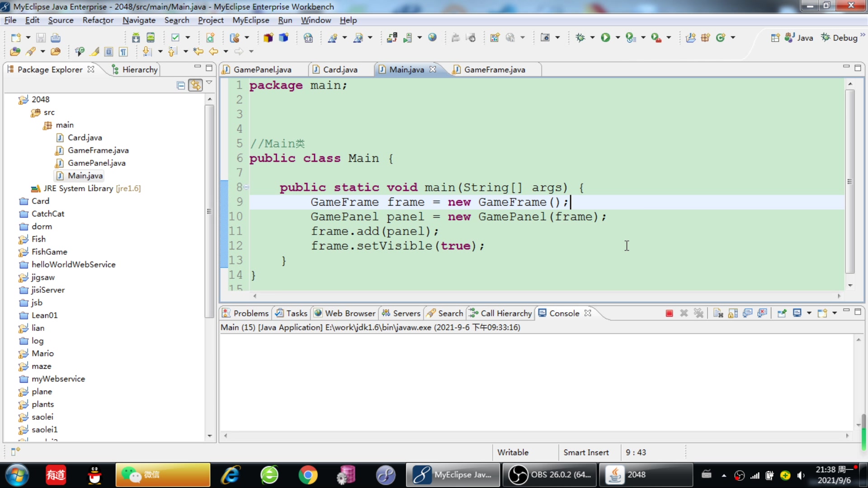
Task: Open the Refactor menu
Action: [97, 20]
